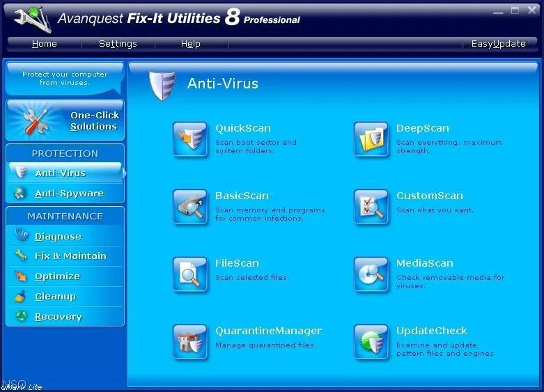The image size is (544, 392).
Task: Start QuickScan via its title text
Action: (x=243, y=128)
